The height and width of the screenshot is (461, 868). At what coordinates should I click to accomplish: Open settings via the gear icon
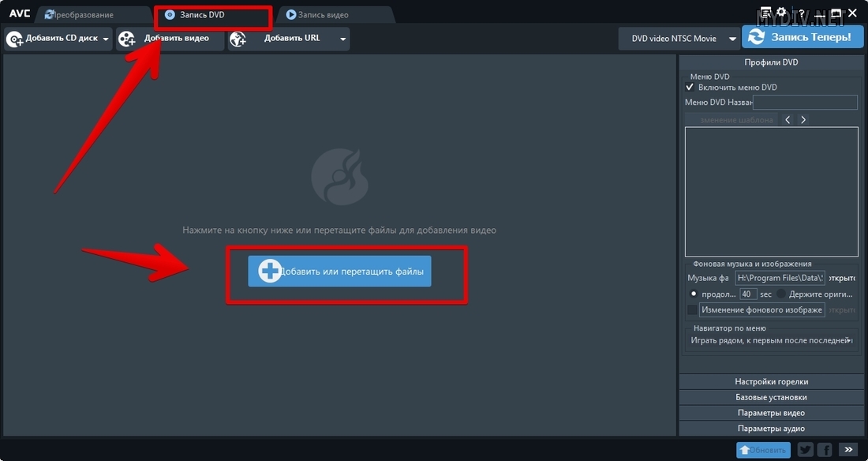click(x=781, y=13)
